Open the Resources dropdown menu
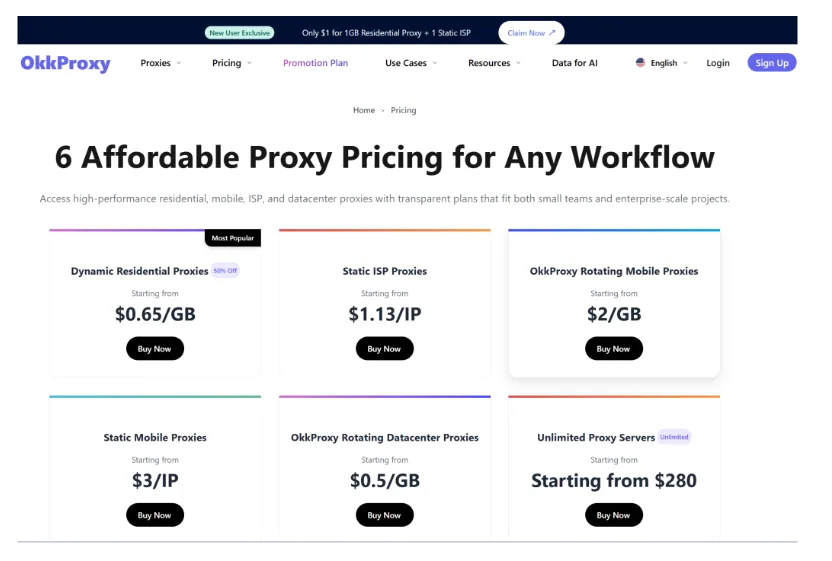The image size is (832, 561). 494,63
